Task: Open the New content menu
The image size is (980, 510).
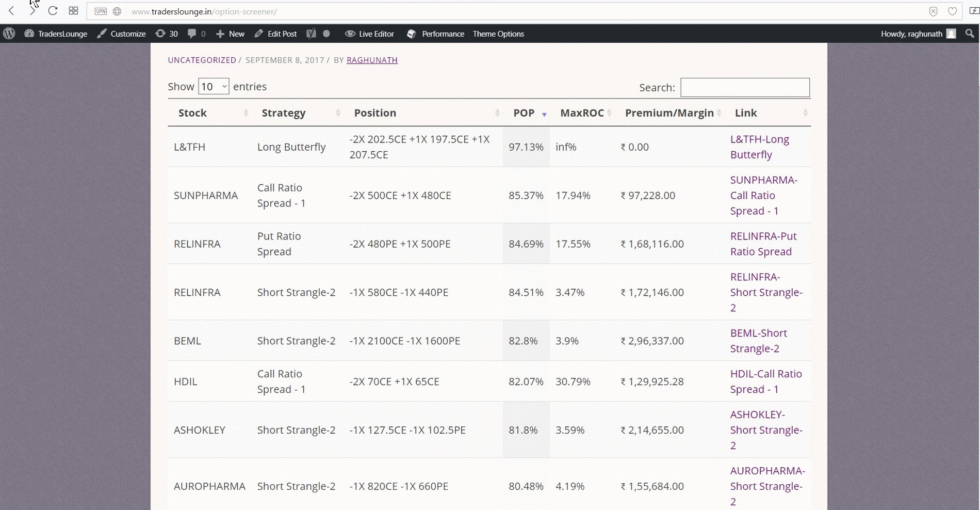Action: tap(230, 34)
